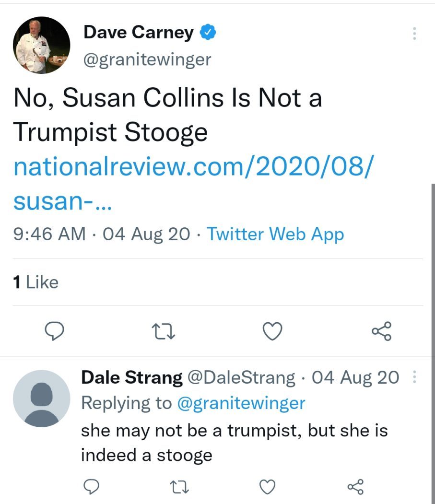Screen dimensions: 435x504
Task: Retweet Dave Carney's tweet
Action: [x=164, y=331]
